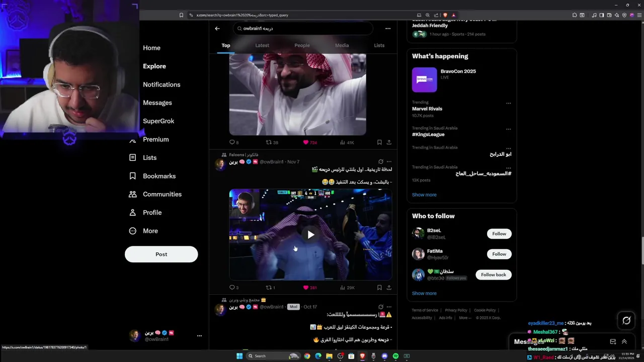This screenshot has width=644, height=362.
Task: Show more trends under What's happening
Action: 424,195
